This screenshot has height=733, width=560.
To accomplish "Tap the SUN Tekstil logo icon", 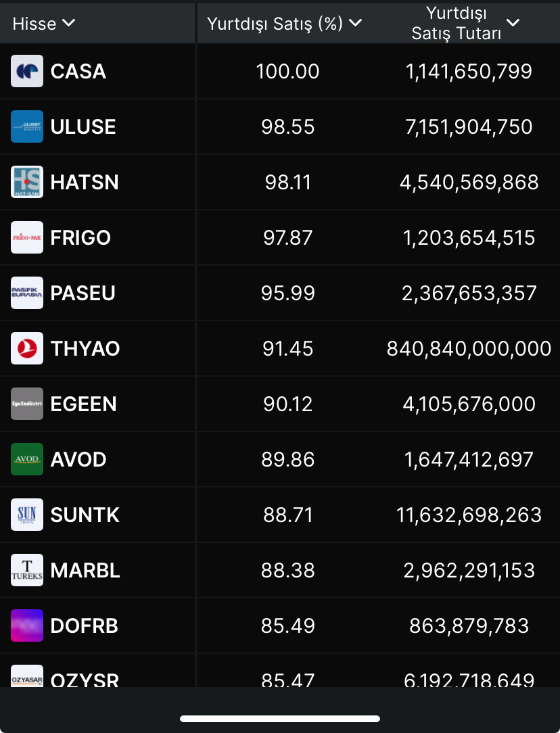I will (27, 515).
